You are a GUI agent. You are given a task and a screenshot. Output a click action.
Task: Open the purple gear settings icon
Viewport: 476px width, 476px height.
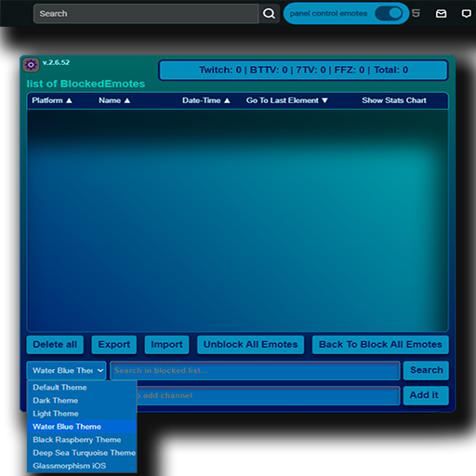[x=31, y=65]
